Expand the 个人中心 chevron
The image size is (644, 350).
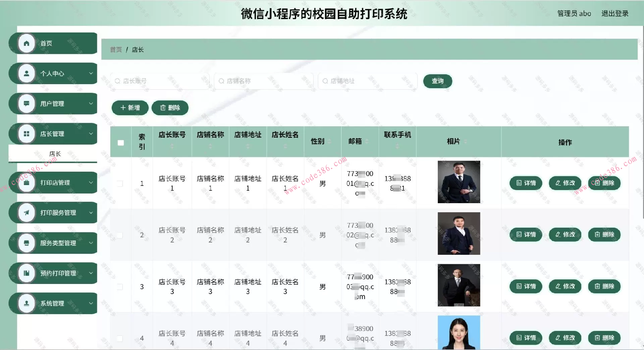[x=91, y=73]
